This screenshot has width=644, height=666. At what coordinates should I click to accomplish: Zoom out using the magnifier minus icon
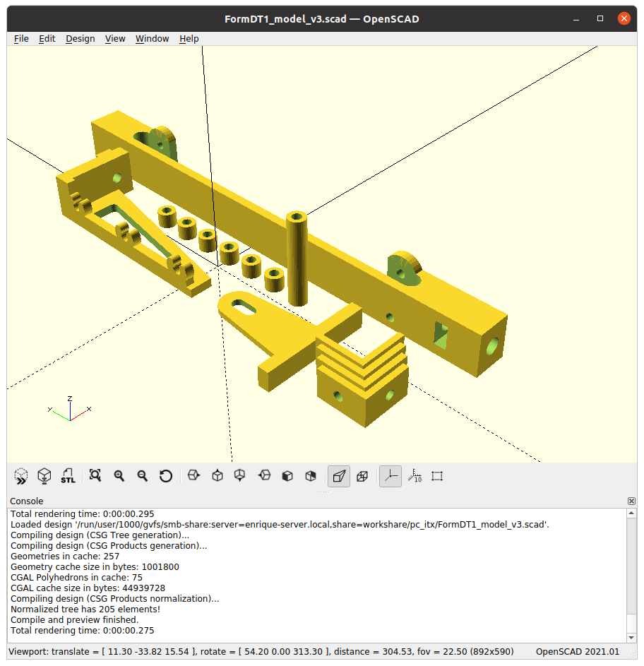[143, 476]
